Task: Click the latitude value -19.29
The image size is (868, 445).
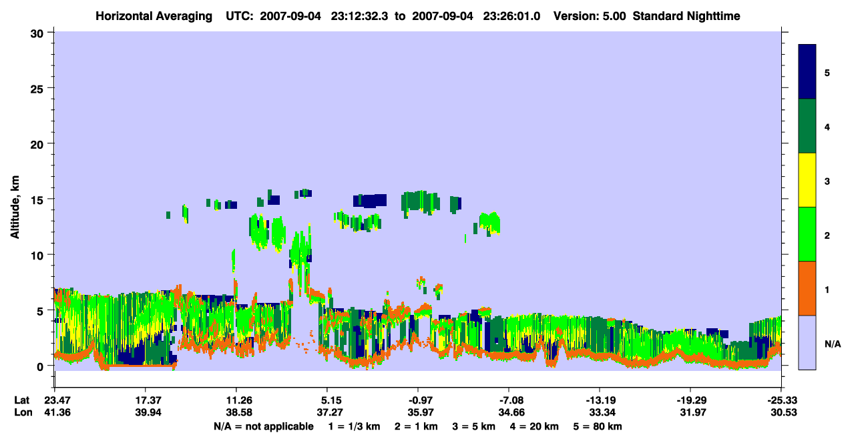Action: coord(690,400)
